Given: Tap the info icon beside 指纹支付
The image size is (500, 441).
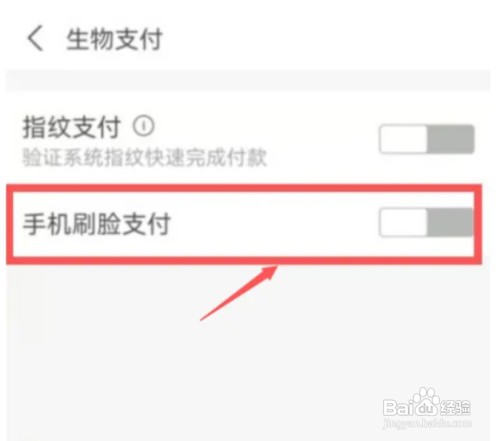Looking at the screenshot, I should (x=144, y=126).
